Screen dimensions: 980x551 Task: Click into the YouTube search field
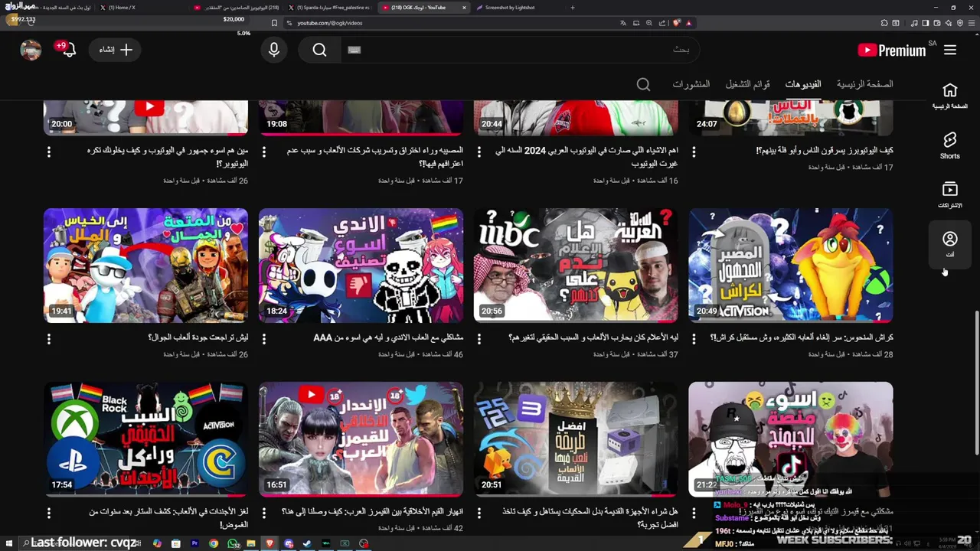coord(521,50)
